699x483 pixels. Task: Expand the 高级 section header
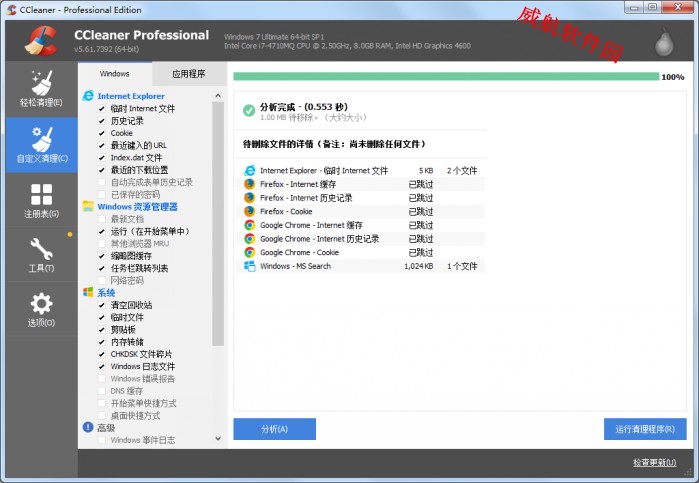[x=106, y=428]
